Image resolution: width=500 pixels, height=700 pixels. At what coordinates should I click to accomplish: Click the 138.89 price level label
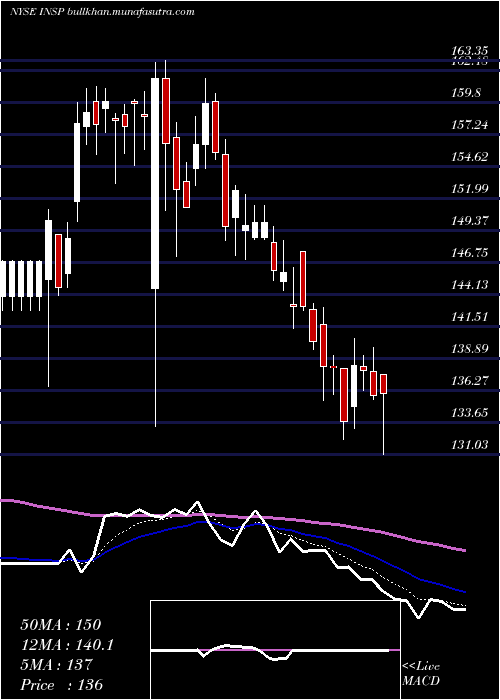pos(468,349)
